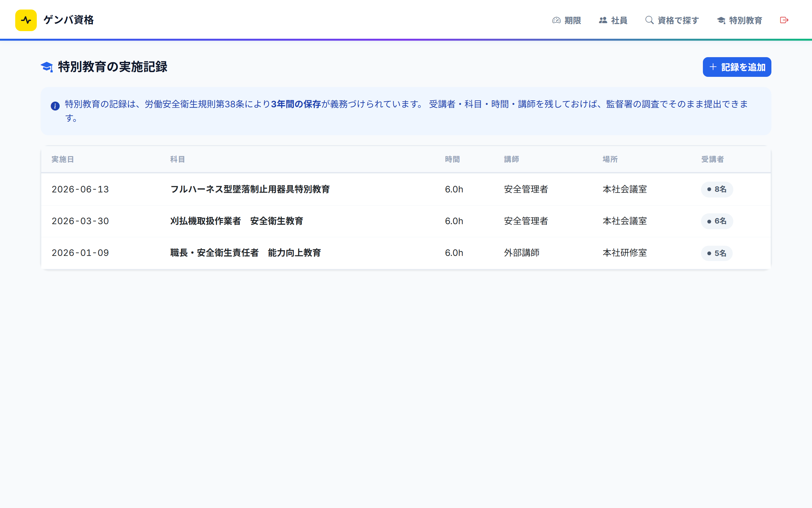This screenshot has width=812, height=508.
Task: Click the graduation cap icon by page title
Action: point(47,67)
